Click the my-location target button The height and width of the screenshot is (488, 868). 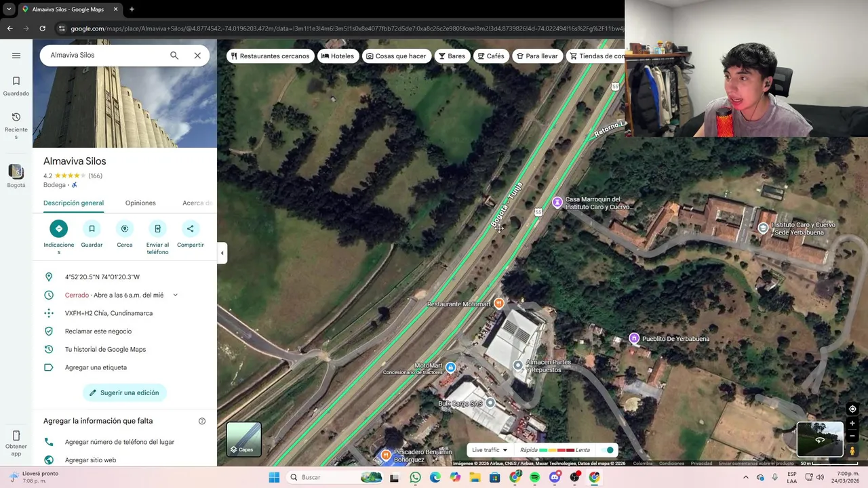(852, 409)
